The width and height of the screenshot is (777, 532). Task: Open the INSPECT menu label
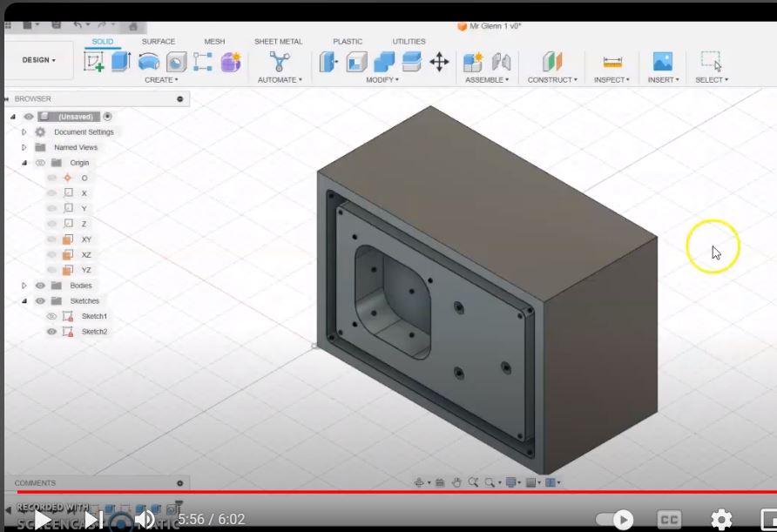611,80
